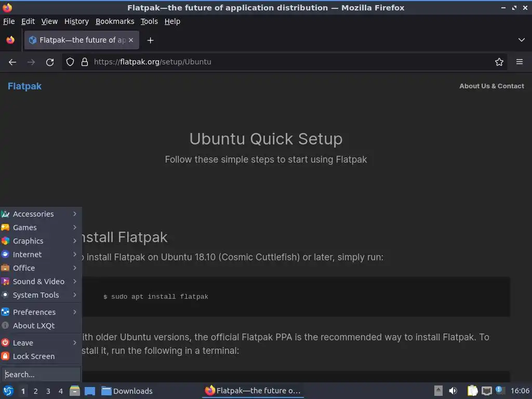Open the network connection tray icon

point(486,391)
